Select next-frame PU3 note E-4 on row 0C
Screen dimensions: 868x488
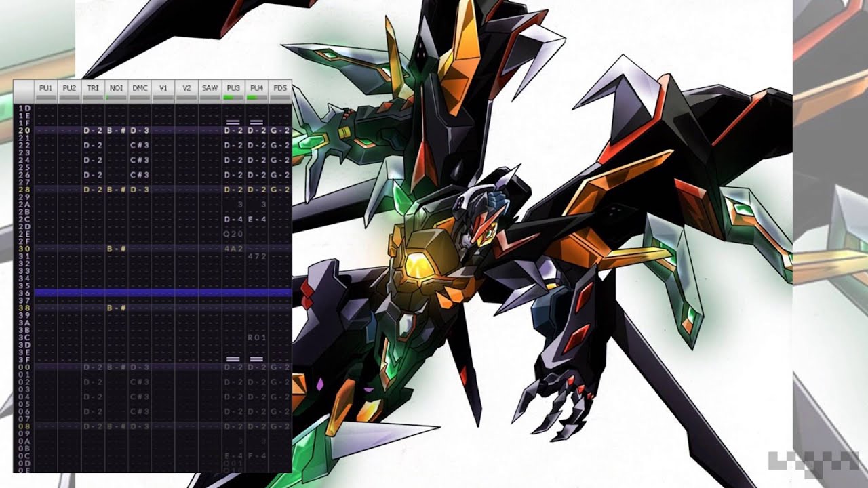tap(233, 455)
